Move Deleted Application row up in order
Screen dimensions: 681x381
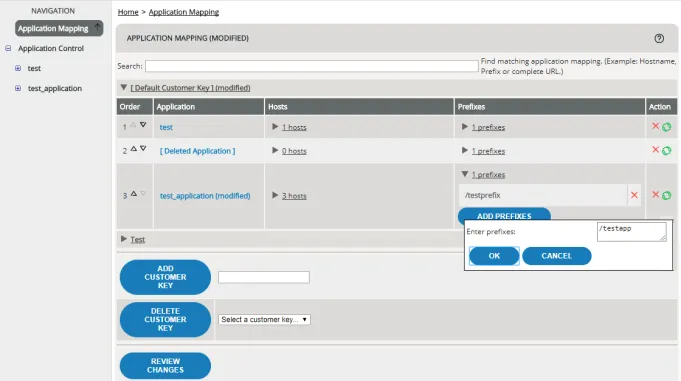pyautogui.click(x=134, y=149)
